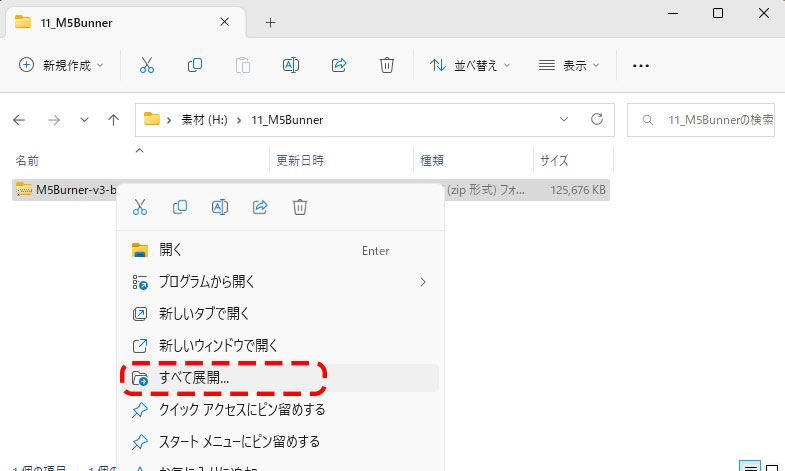Click the Share icon in the context menu

coord(260,207)
